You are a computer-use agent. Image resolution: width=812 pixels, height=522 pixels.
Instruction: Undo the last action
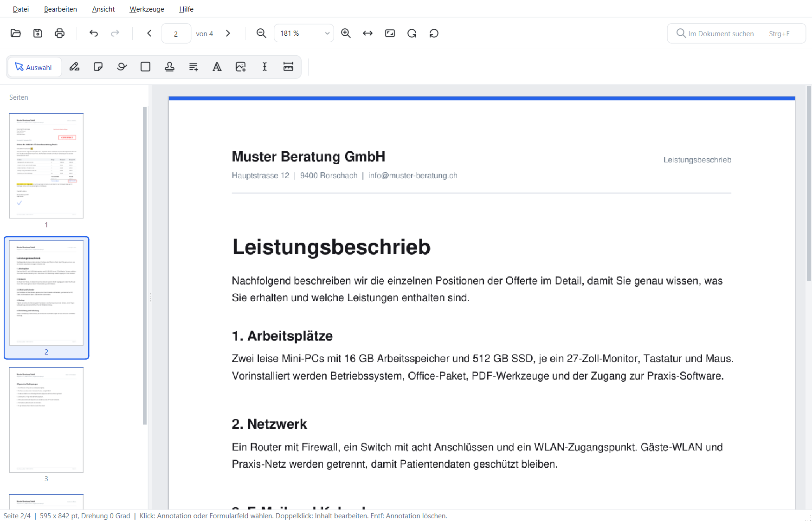pos(94,33)
